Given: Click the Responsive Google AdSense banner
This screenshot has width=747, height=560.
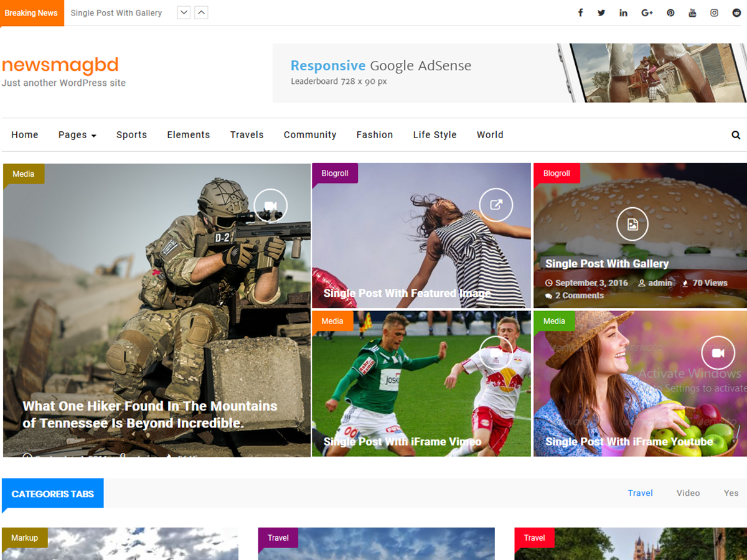Looking at the screenshot, I should pos(509,73).
